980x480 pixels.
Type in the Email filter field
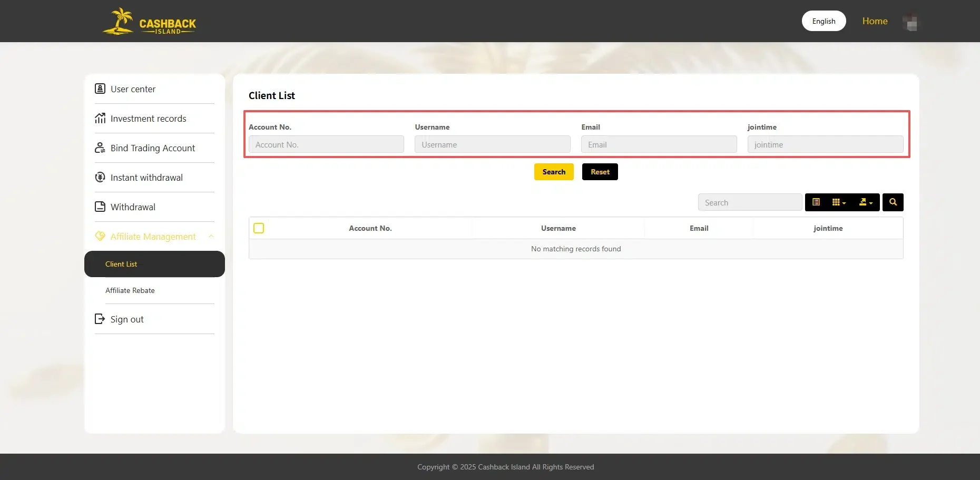[x=659, y=144]
